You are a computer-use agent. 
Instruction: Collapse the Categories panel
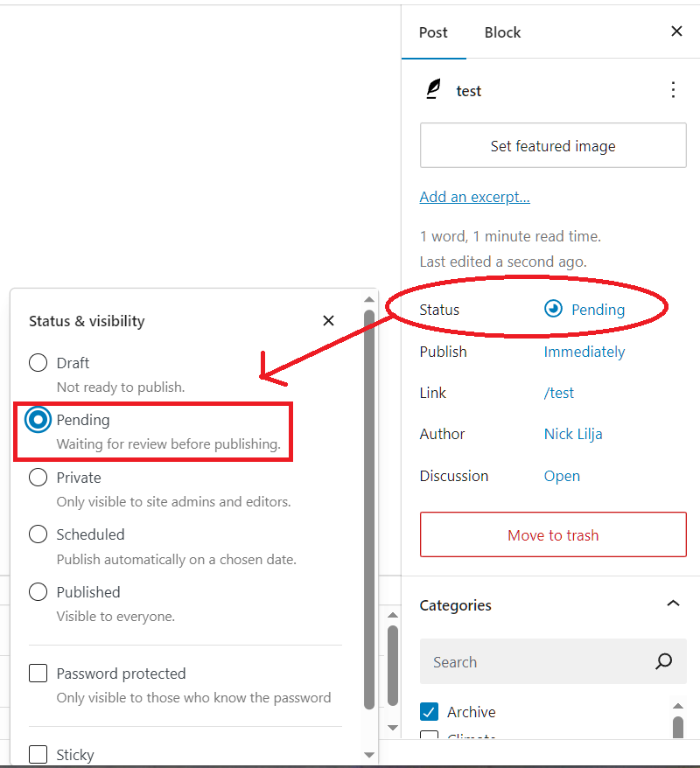click(673, 604)
